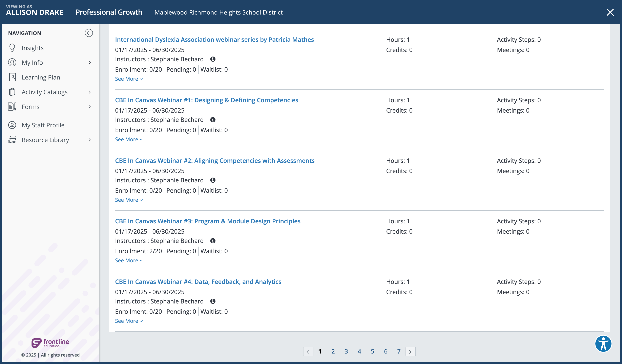Show instructor info for CBE Webinar #1

(x=213, y=120)
